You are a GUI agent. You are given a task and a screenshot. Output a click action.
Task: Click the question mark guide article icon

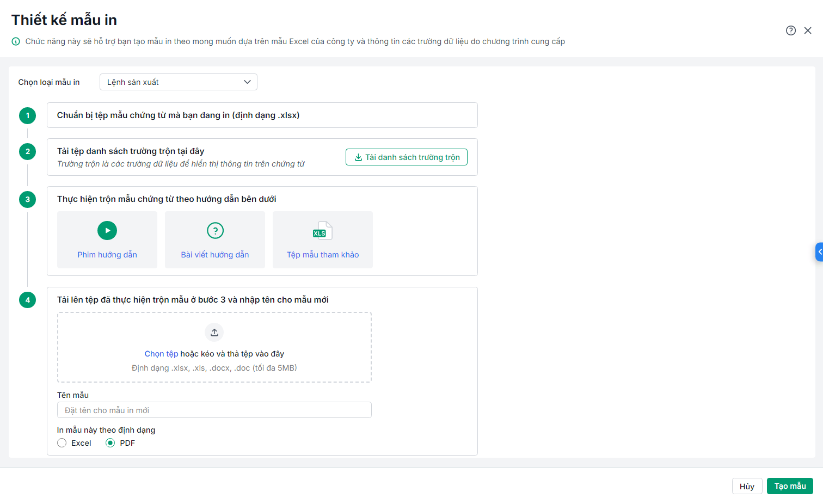215,231
